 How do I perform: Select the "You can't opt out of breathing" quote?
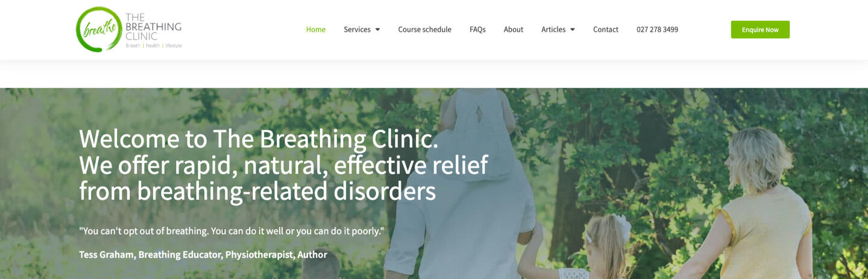point(231,231)
